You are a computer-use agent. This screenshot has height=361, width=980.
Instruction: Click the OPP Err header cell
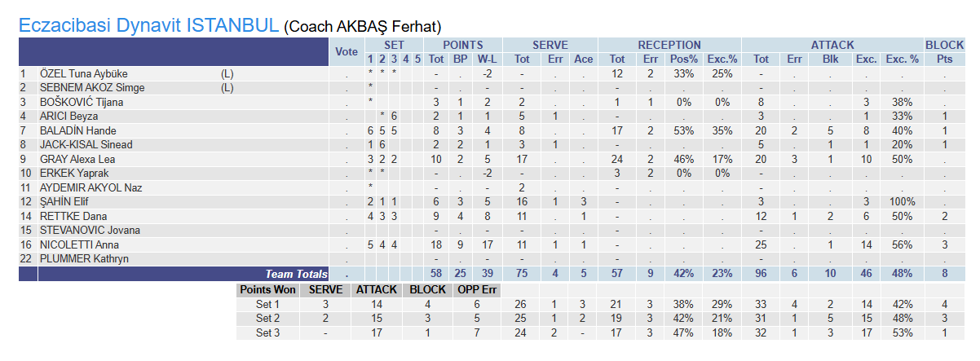(x=478, y=289)
